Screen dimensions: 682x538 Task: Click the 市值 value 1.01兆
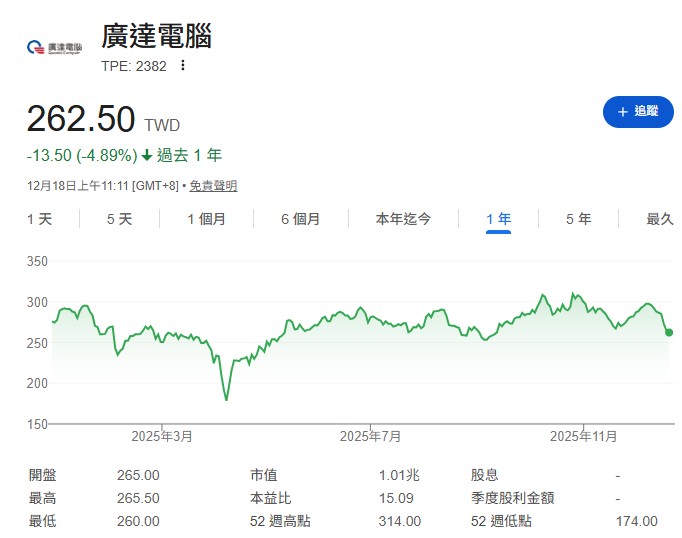pos(399,475)
